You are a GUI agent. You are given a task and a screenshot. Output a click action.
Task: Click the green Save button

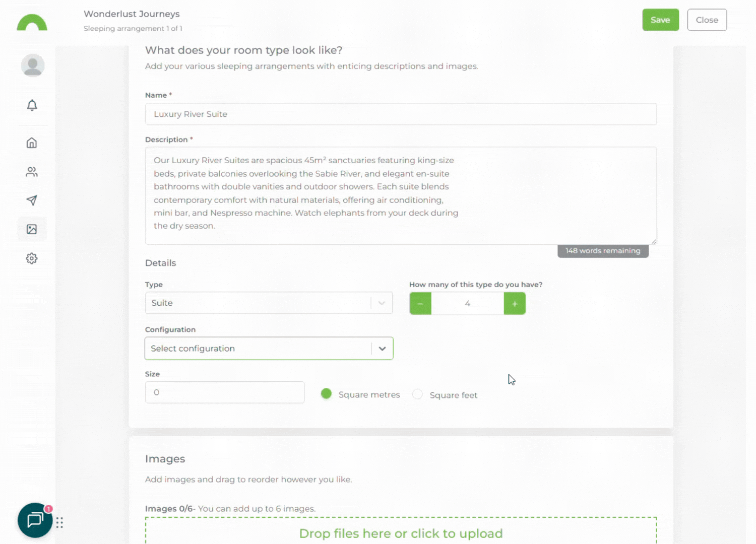point(660,20)
